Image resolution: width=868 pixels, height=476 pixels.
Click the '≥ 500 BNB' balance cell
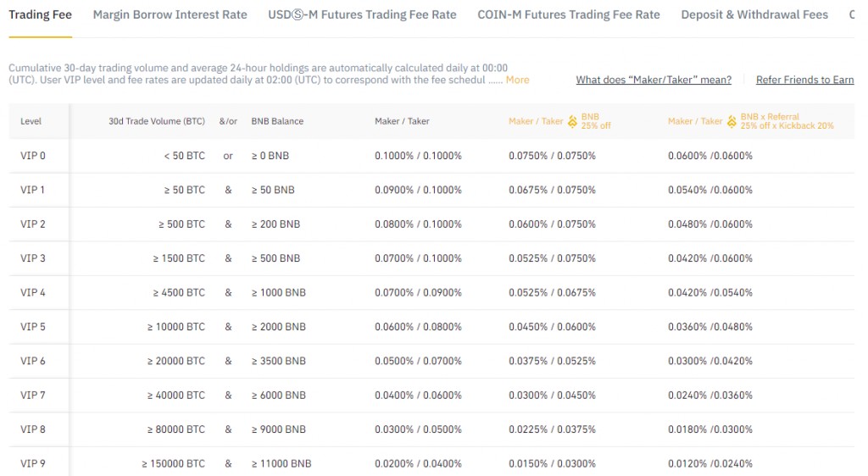tap(275, 258)
